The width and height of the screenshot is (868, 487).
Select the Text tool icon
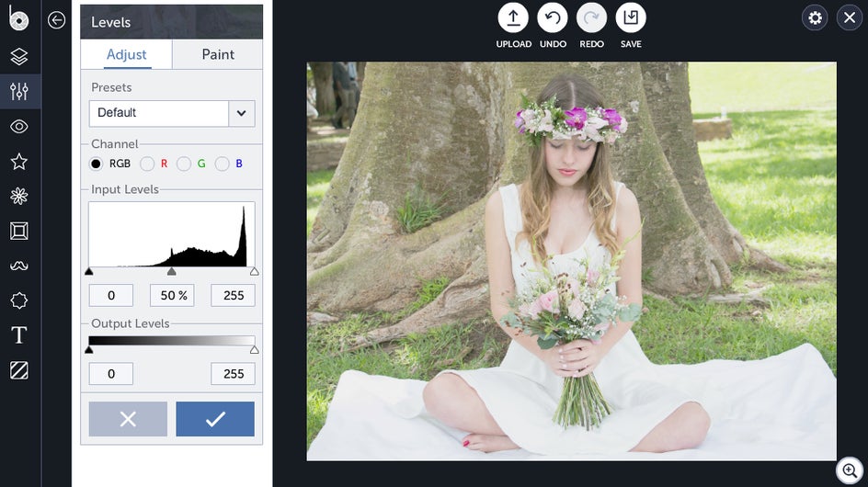18,334
